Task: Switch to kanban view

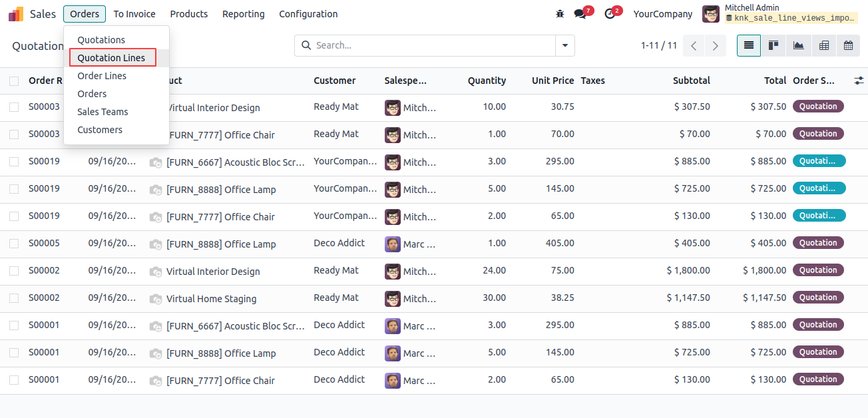Action: coord(773,45)
